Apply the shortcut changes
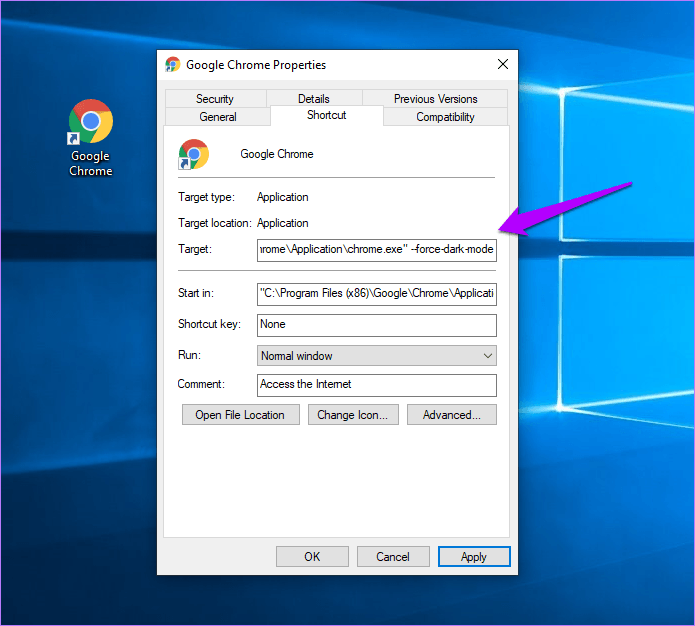 click(474, 556)
